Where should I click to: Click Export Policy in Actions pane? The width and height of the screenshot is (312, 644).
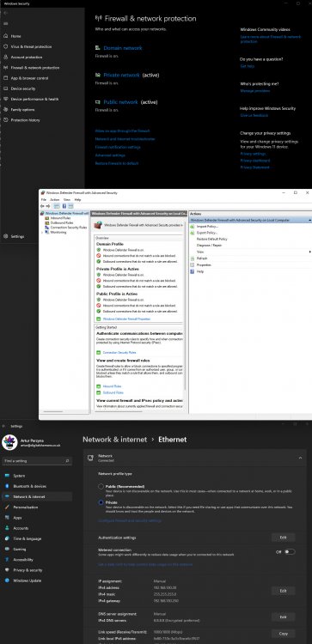(207, 233)
